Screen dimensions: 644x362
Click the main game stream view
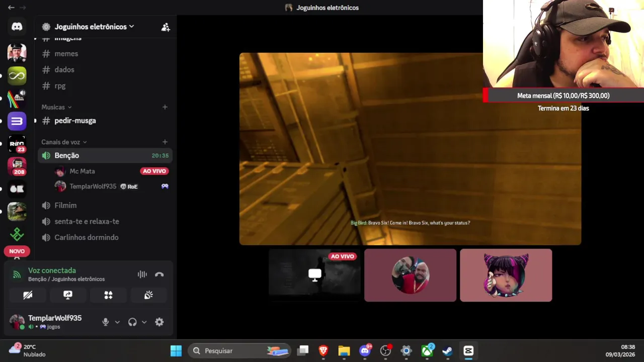[x=410, y=149]
